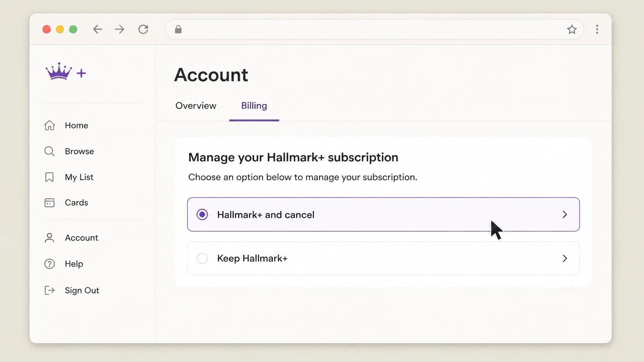Open browser three-dot menu
Image resolution: width=644 pixels, height=362 pixels.
pos(597,29)
